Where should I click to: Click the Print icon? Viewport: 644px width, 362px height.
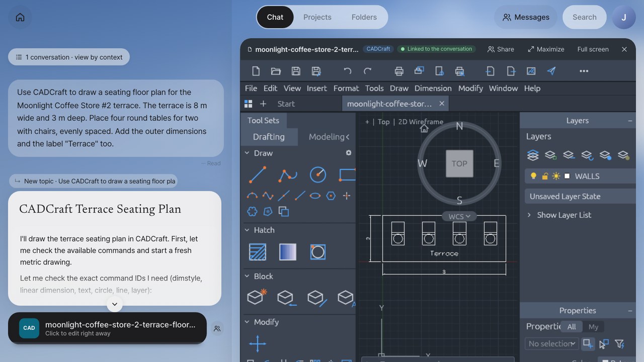click(399, 71)
